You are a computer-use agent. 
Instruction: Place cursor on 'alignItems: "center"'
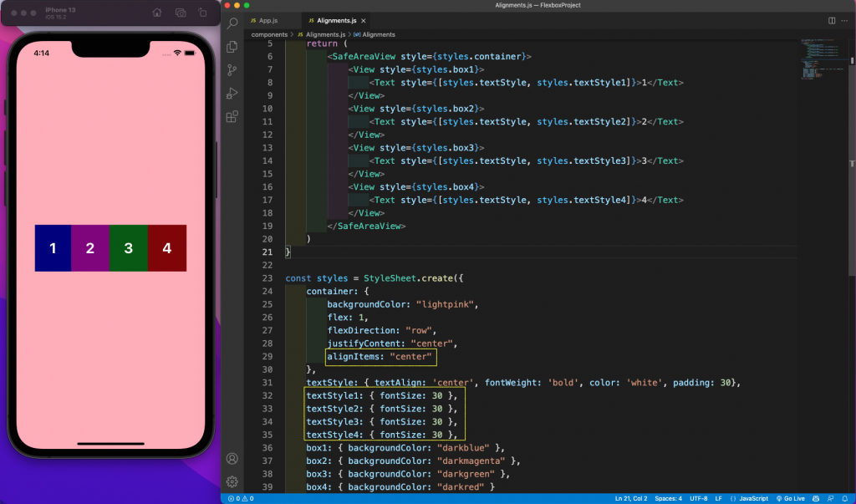pos(380,357)
